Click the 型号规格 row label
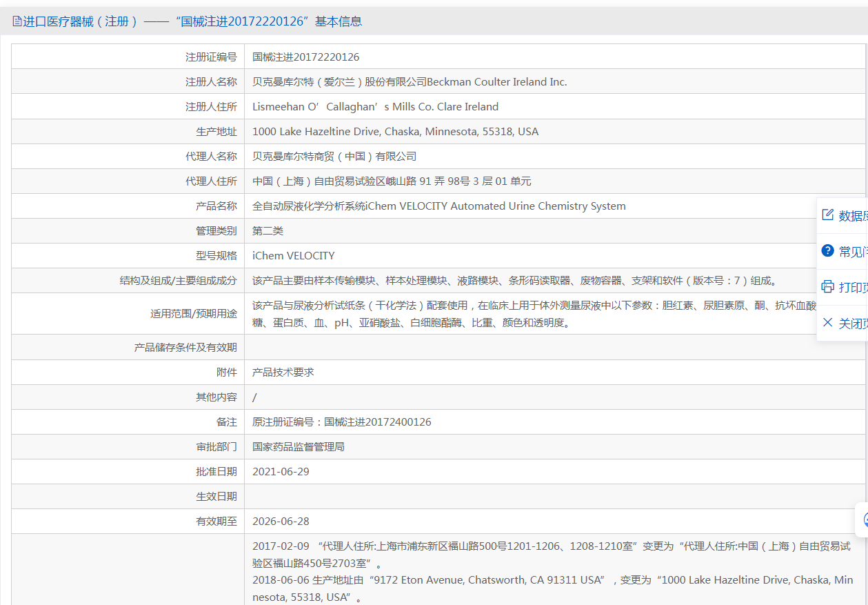 pyautogui.click(x=216, y=256)
